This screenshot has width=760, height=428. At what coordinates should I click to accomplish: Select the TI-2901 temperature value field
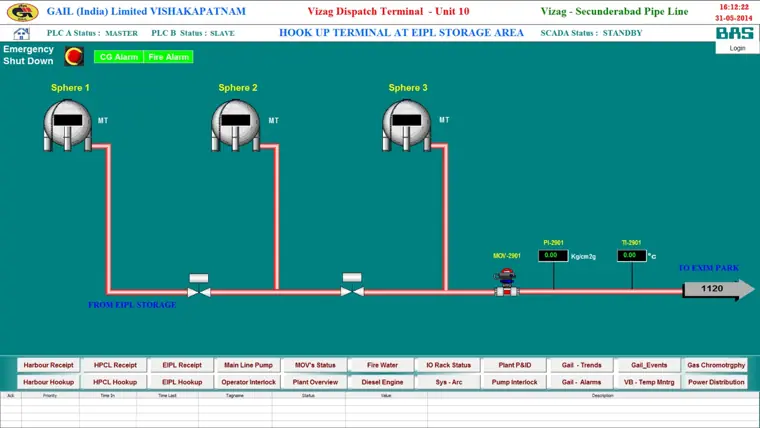632,255
